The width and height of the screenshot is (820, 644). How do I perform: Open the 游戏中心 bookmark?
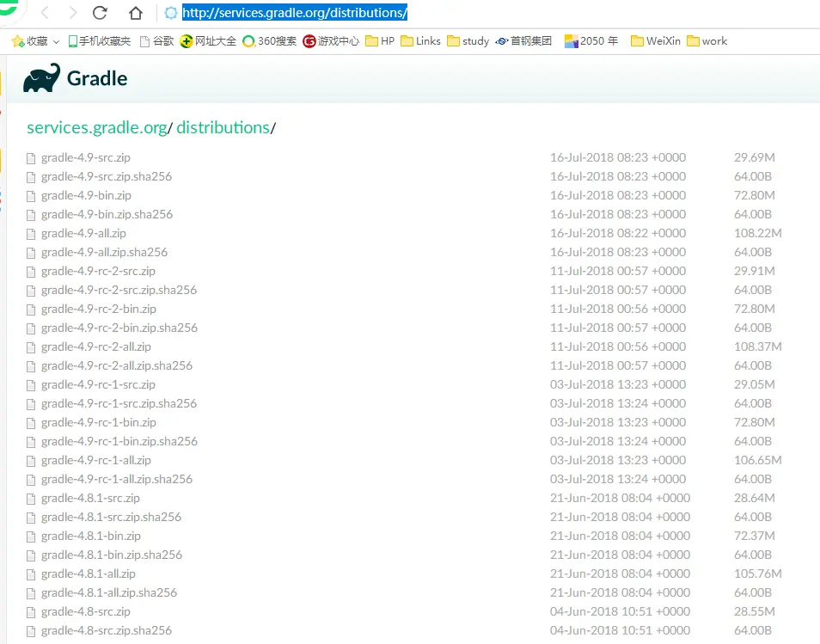coord(331,40)
